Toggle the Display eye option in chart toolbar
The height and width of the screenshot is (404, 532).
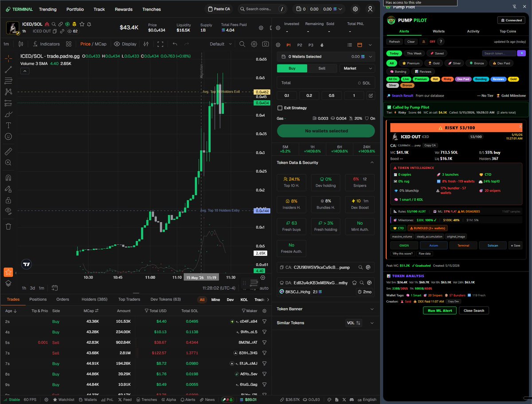tap(125, 44)
